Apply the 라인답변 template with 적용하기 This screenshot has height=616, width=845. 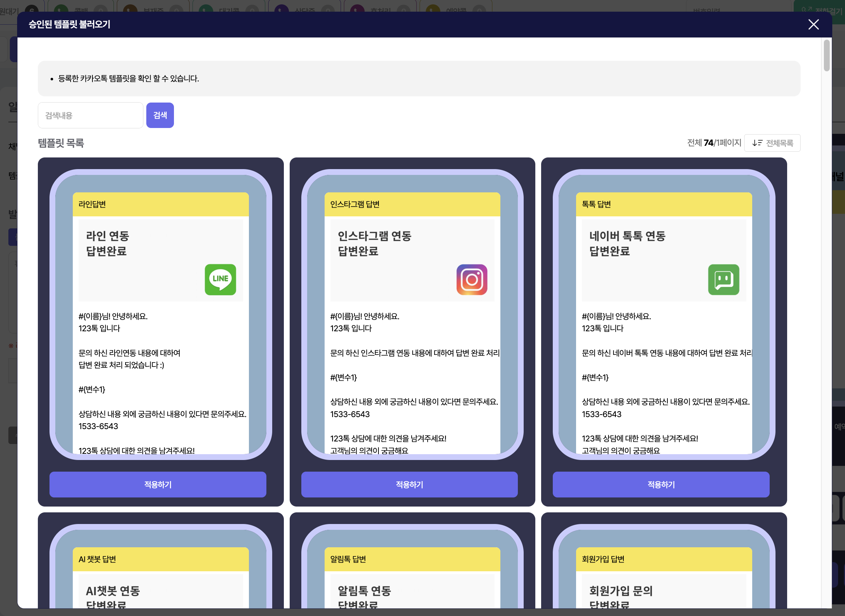[x=158, y=484]
